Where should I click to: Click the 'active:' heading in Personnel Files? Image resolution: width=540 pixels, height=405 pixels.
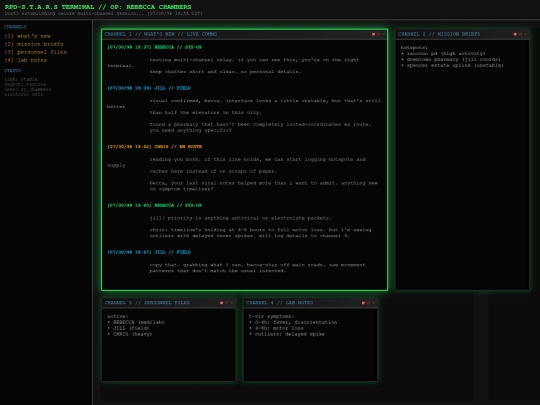(118, 316)
